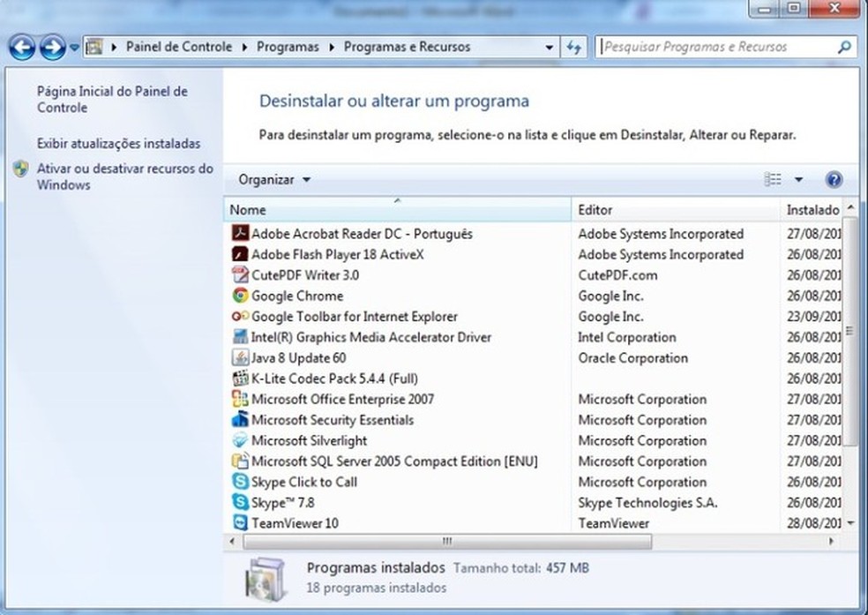This screenshot has width=868, height=615.
Task: Click Java 8 Update 60 program name
Action: (x=298, y=358)
